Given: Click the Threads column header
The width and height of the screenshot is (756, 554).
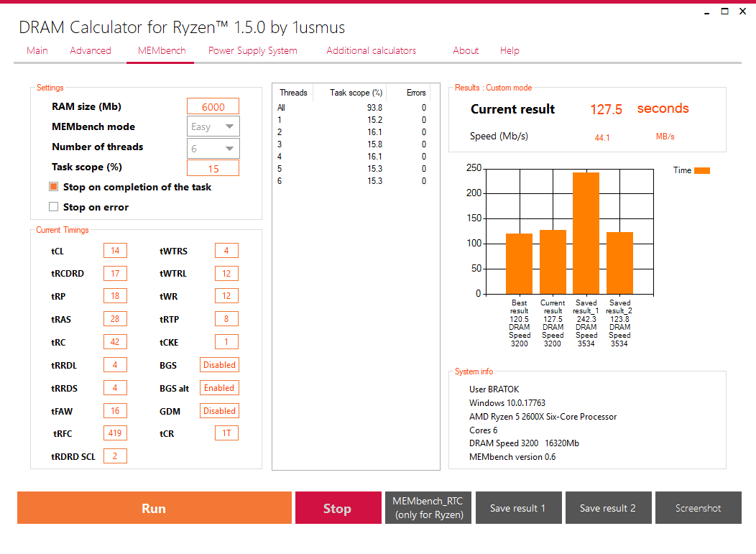Looking at the screenshot, I should pyautogui.click(x=293, y=93).
